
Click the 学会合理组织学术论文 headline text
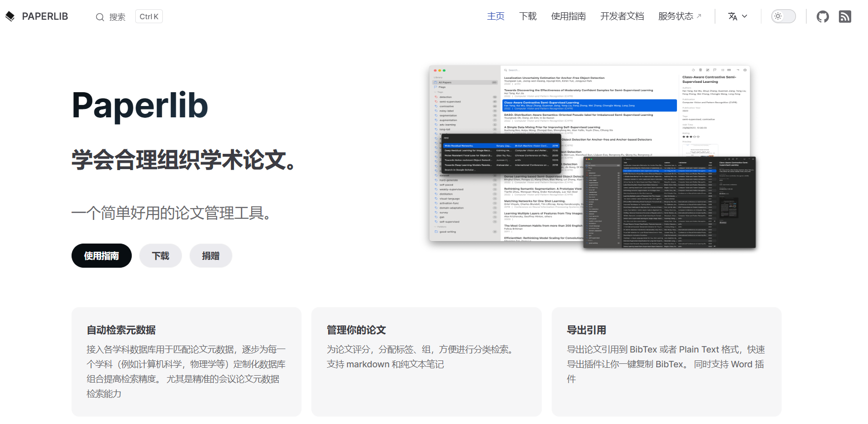click(x=184, y=160)
